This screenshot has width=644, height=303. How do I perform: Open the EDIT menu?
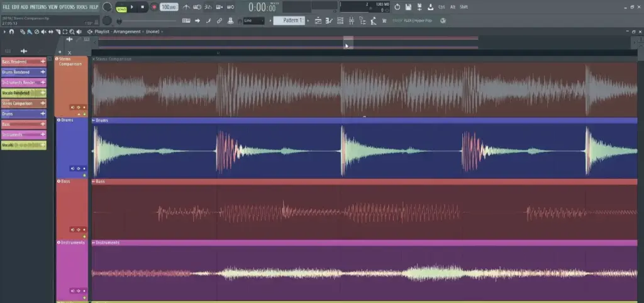tap(15, 7)
